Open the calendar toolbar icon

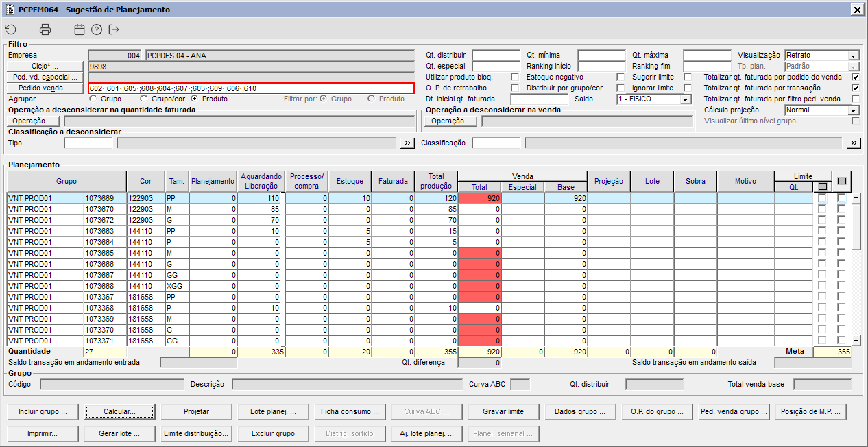[x=80, y=29]
